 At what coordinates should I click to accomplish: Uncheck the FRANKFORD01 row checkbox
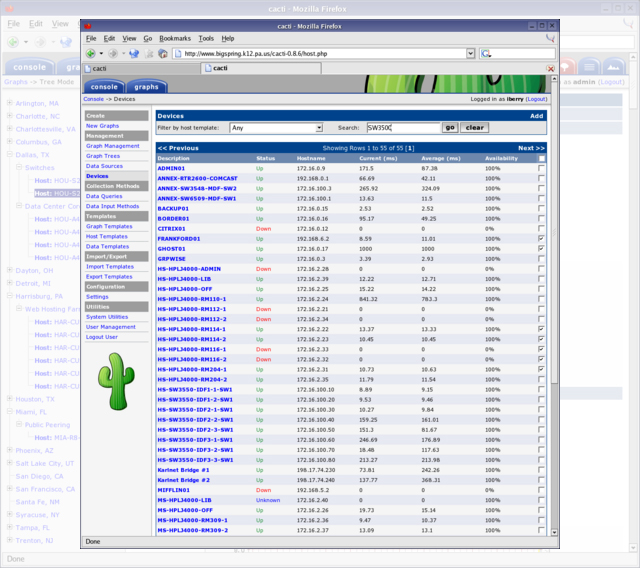(x=541, y=238)
